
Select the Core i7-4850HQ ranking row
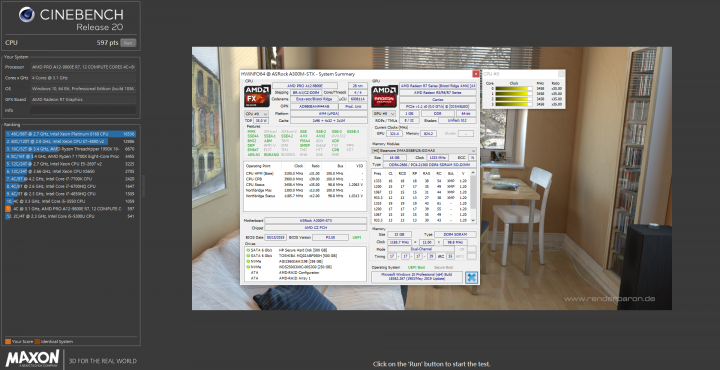click(70, 194)
